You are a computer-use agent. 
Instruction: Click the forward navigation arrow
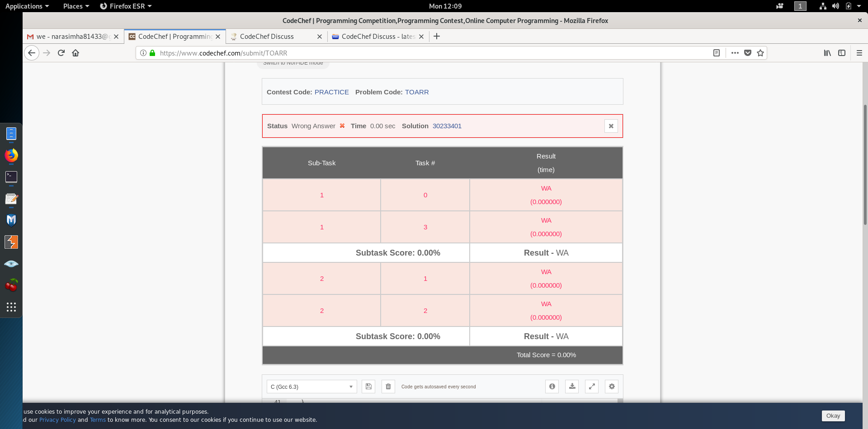pyautogui.click(x=47, y=53)
